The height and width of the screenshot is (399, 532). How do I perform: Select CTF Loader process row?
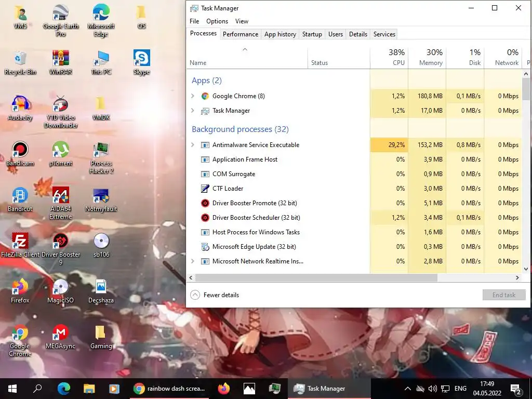tap(354, 189)
